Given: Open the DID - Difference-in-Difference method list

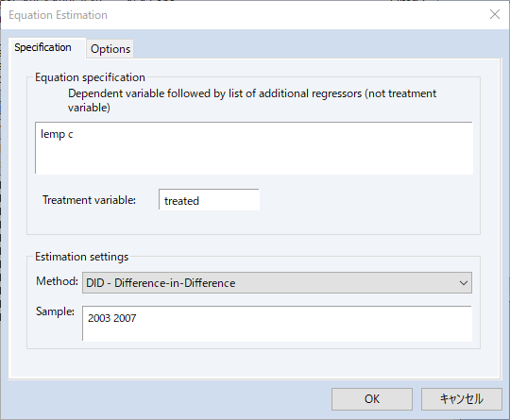Looking at the screenshot, I should 277,283.
